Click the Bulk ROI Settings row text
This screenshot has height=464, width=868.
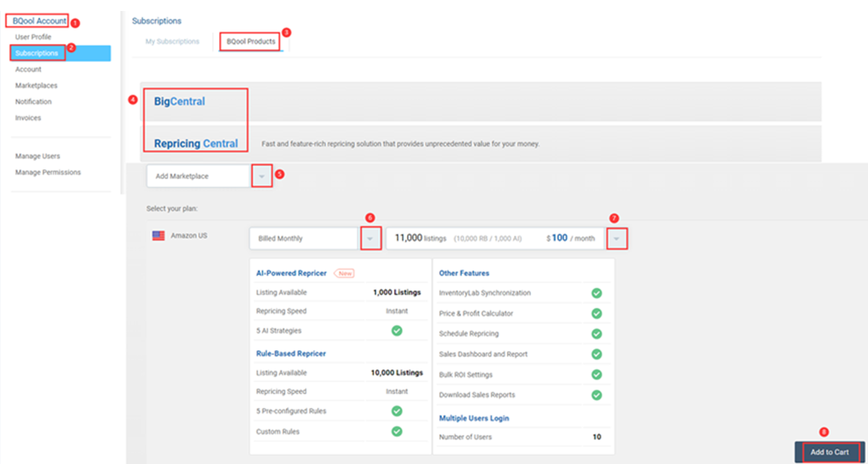coord(466,375)
